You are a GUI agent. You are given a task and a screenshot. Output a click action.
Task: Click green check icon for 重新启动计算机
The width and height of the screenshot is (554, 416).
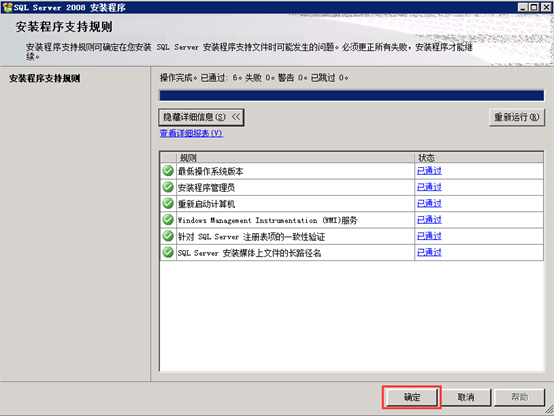click(168, 203)
